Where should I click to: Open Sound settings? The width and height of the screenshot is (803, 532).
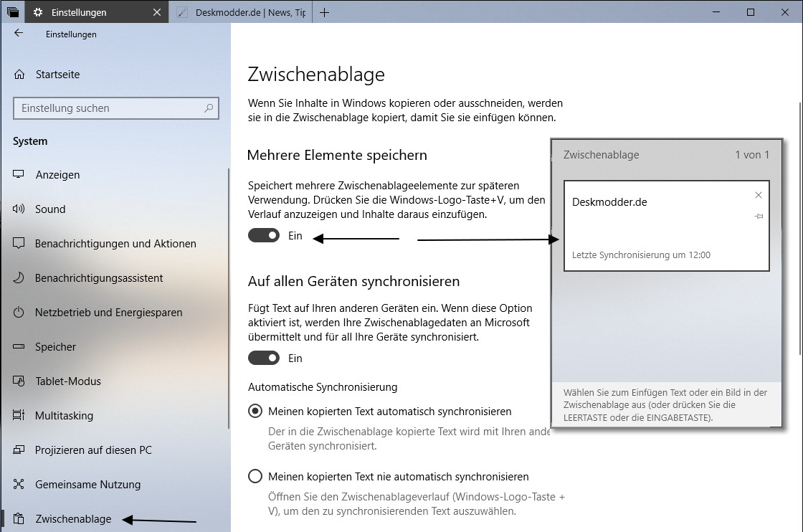115,209
